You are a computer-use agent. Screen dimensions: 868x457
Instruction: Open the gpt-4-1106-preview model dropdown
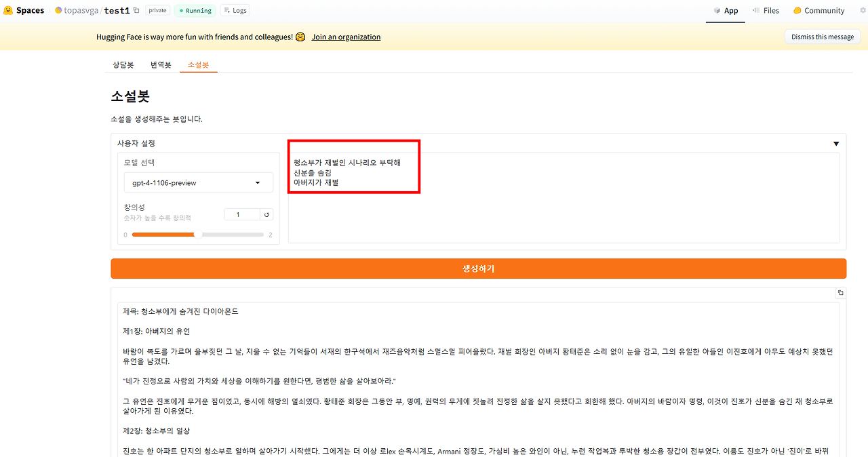click(198, 182)
